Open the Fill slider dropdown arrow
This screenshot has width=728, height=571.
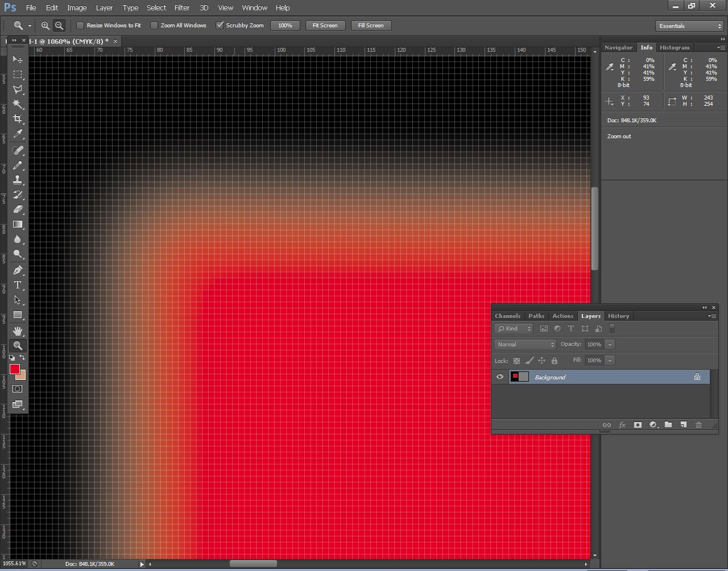point(610,361)
